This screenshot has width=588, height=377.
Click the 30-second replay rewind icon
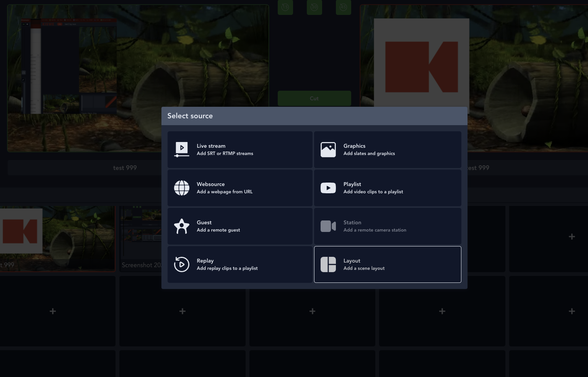pos(314,7)
